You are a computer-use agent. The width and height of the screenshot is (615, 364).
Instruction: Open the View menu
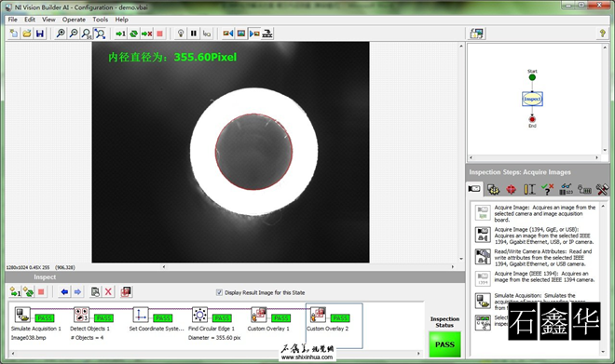[48, 20]
